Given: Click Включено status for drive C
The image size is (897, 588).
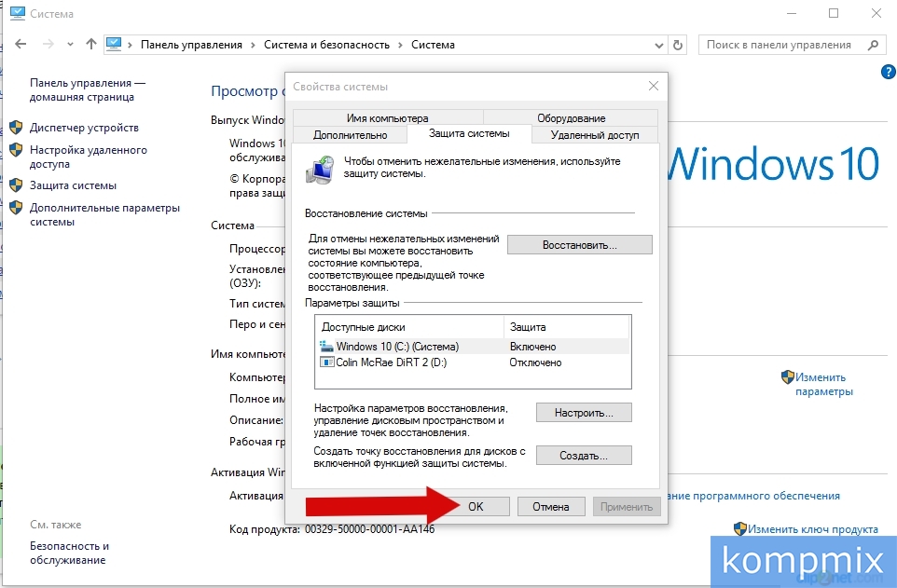Looking at the screenshot, I should pos(532,347).
